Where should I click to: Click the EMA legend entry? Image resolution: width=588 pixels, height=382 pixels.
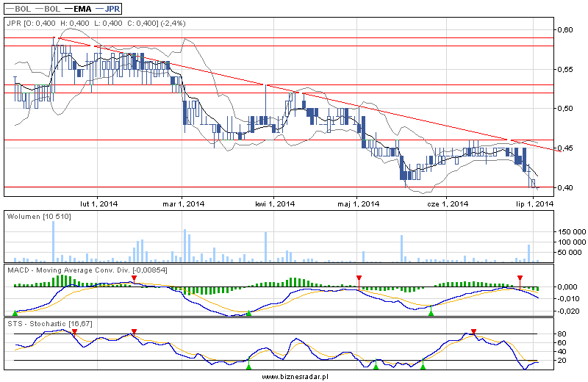[x=78, y=9]
